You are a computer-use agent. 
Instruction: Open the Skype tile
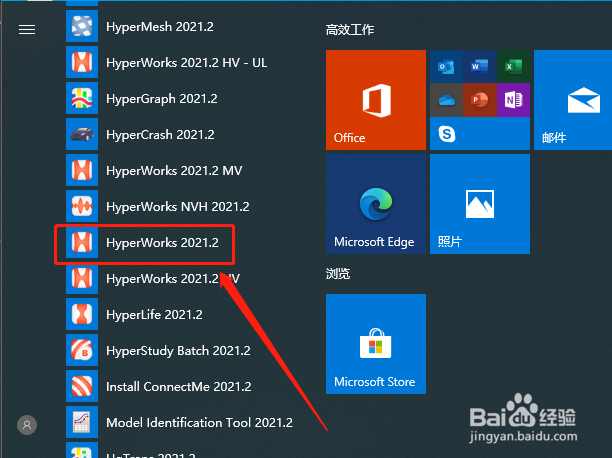point(480,134)
